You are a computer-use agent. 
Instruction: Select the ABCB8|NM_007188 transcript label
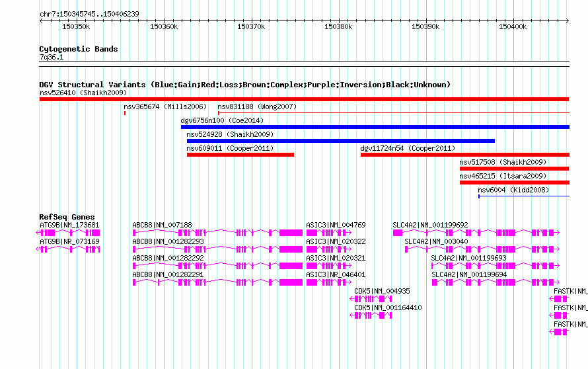(162, 225)
